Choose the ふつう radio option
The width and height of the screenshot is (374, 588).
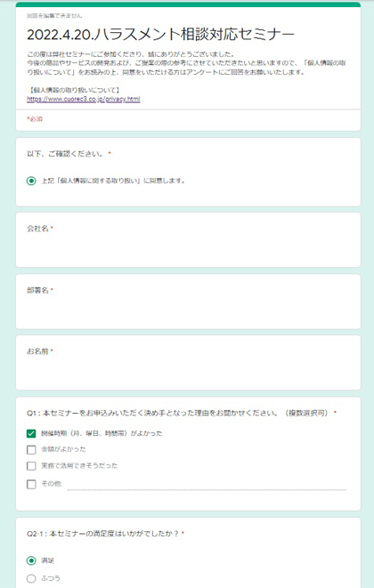[x=31, y=578]
